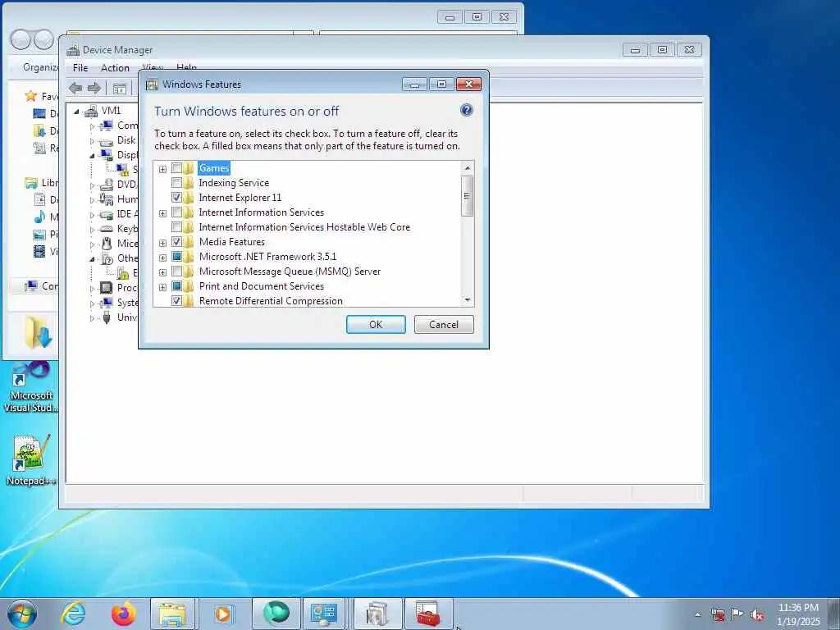The width and height of the screenshot is (840, 630).
Task: Tick the Games feature checkbox
Action: click(x=177, y=168)
